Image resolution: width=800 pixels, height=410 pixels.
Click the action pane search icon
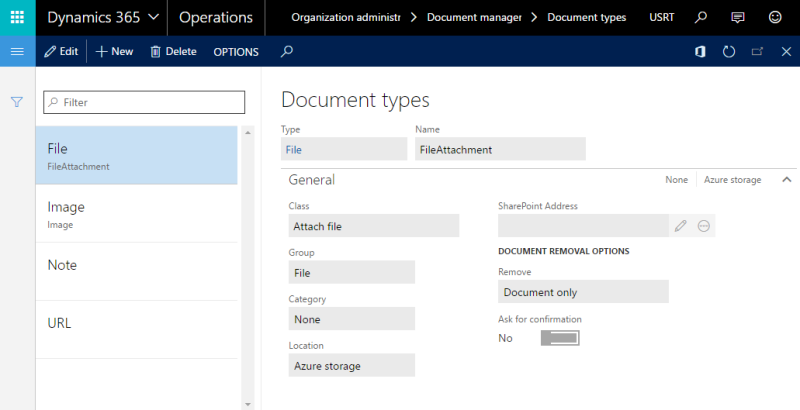(287, 51)
